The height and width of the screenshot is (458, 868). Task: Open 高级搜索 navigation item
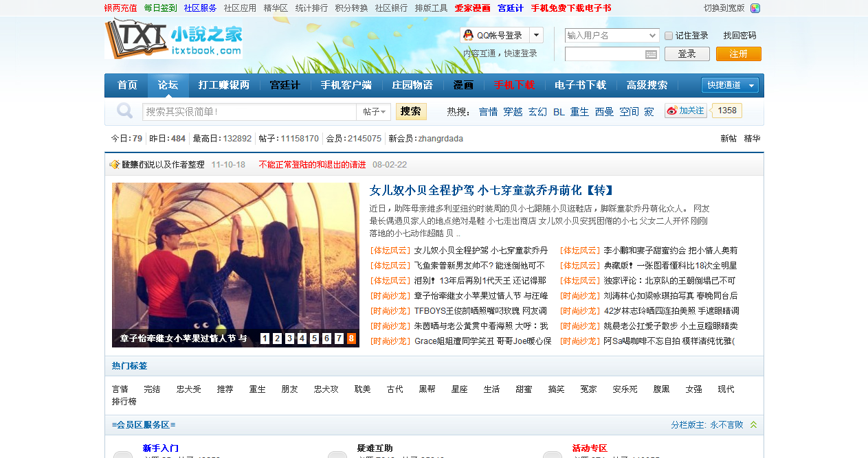[647, 85]
